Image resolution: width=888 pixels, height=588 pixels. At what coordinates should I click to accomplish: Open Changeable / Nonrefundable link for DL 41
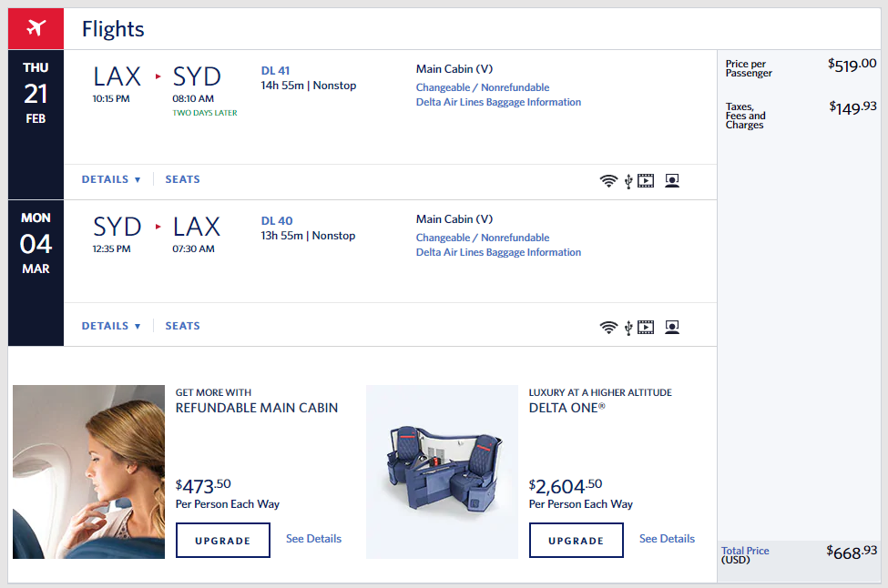[x=483, y=87]
